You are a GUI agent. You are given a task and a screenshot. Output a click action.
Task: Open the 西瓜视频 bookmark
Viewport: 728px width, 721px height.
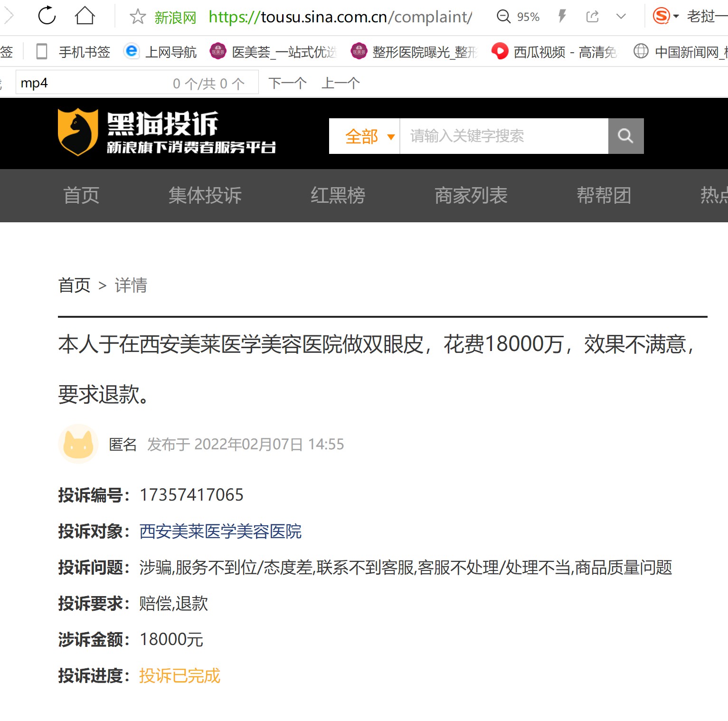[554, 51]
